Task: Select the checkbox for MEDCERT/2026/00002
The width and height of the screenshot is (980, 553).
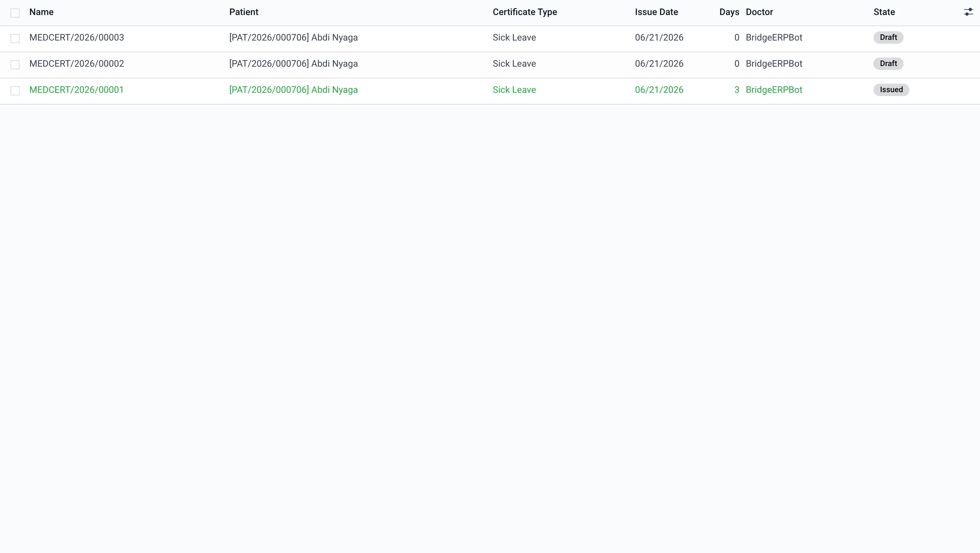Action: [15, 65]
